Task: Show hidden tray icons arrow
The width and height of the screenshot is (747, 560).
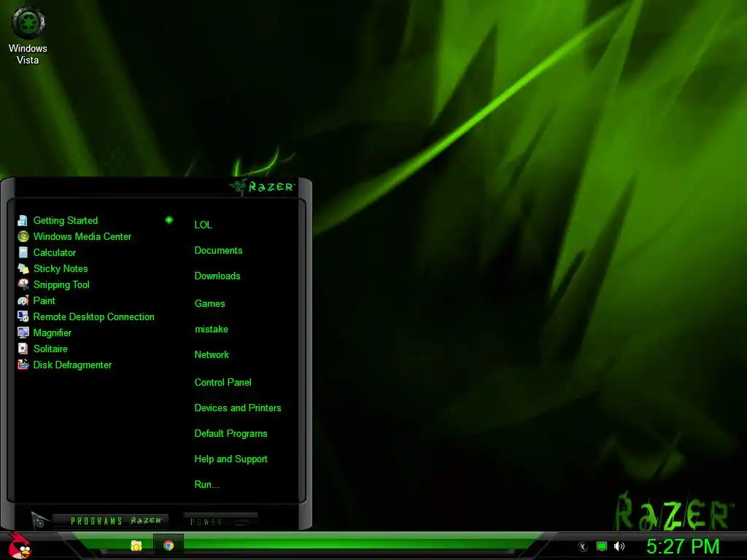Action: tap(583, 547)
